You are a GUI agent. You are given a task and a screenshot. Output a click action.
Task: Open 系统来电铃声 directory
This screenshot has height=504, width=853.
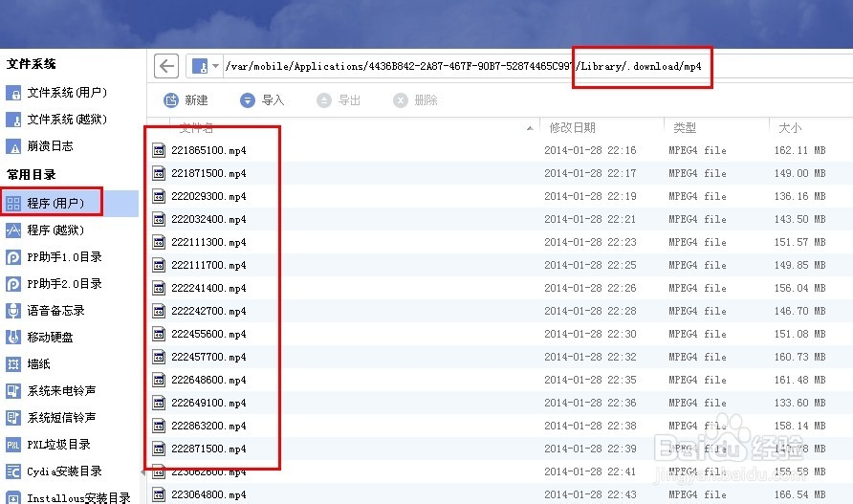click(x=51, y=391)
